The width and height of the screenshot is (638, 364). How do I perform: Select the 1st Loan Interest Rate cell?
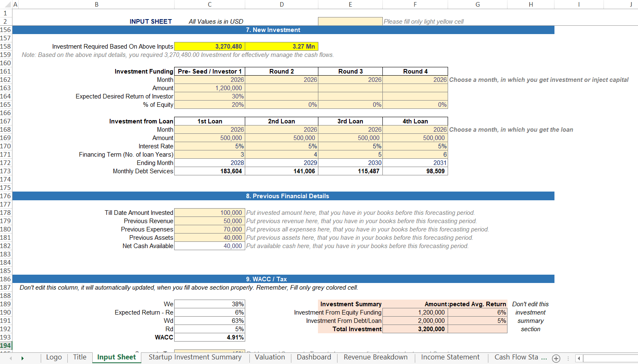tap(209, 146)
